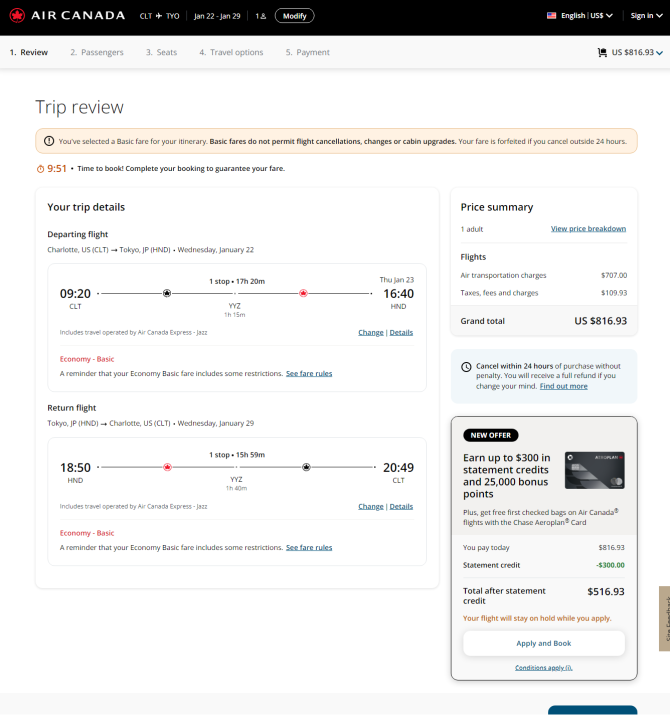Click the warning icon in Basic fare notice
This screenshot has width=670, height=715.
coord(49,141)
